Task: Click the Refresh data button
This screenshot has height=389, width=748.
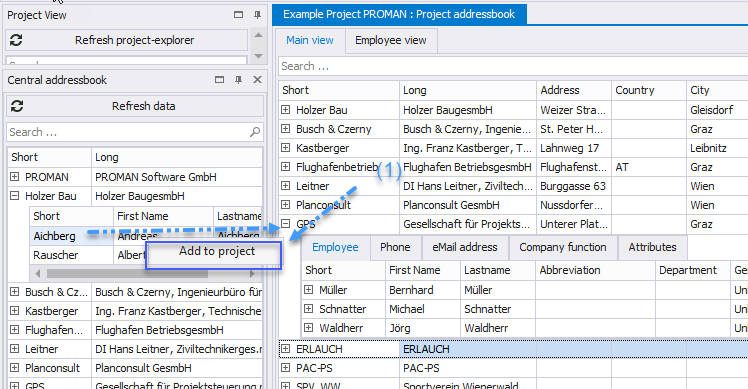Action: pos(135,106)
